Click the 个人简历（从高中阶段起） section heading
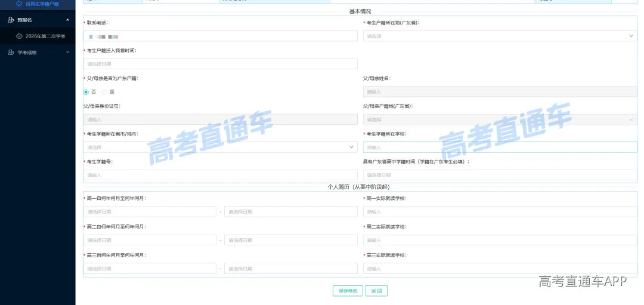 [x=358, y=187]
